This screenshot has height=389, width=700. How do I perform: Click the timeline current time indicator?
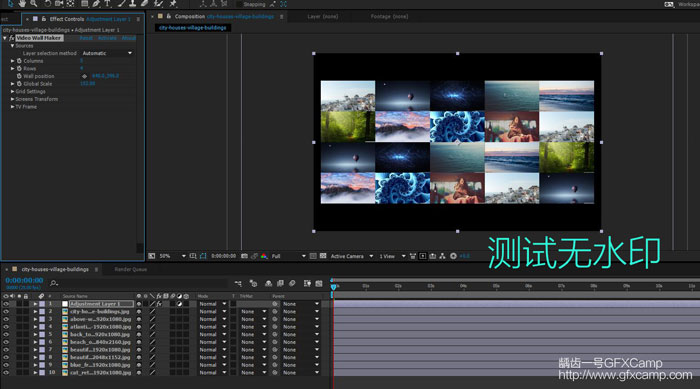pyautogui.click(x=333, y=286)
